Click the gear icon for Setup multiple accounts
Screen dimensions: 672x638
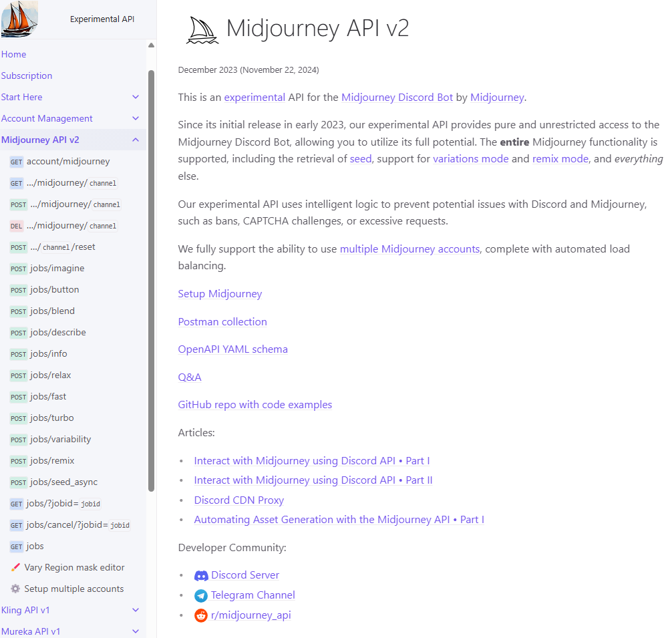(x=15, y=589)
